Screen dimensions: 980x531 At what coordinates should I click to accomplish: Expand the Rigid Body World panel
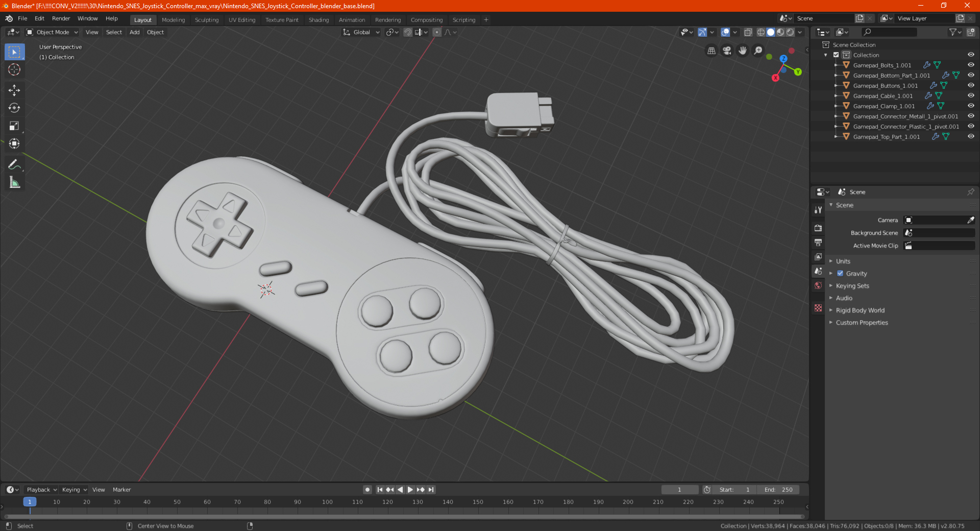click(x=860, y=310)
